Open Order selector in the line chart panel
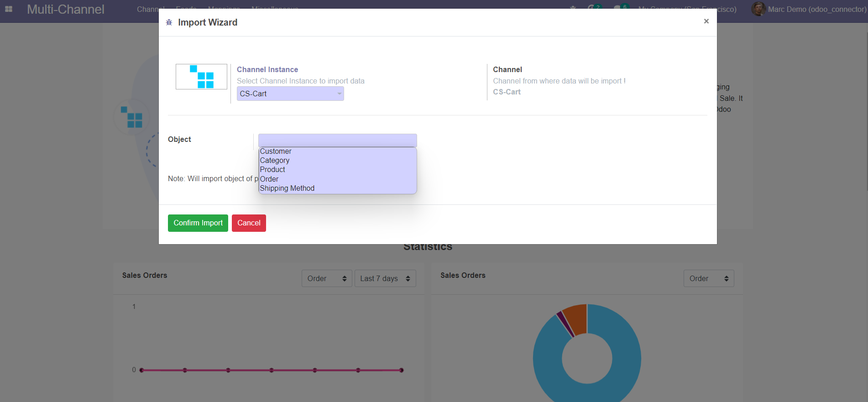The height and width of the screenshot is (402, 868). tap(326, 279)
